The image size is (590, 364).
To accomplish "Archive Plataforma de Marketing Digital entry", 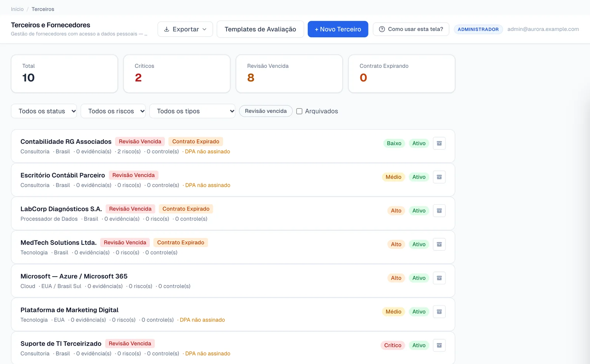I will pos(439,312).
